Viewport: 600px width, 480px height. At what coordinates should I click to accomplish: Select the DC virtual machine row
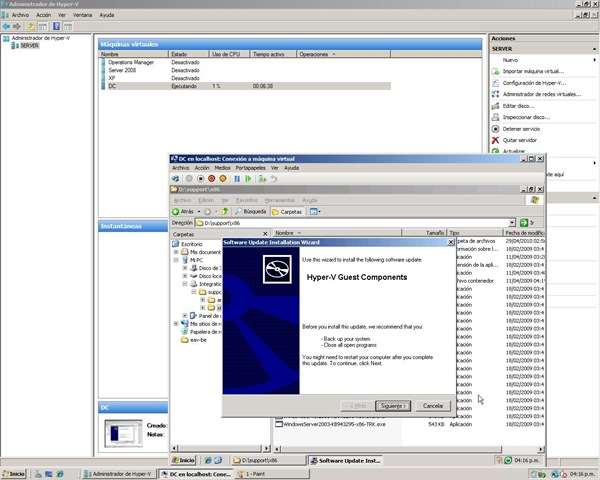pyautogui.click(x=245, y=86)
